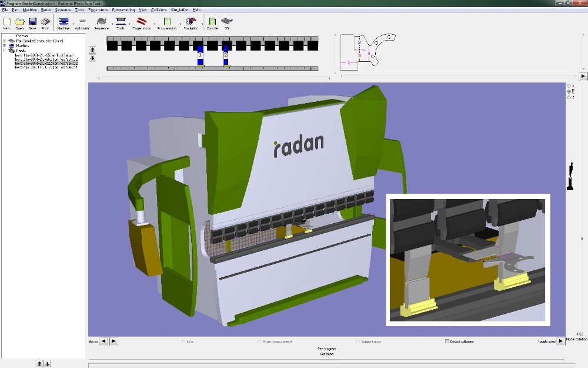Expand the Machine tree node

pos(5,45)
